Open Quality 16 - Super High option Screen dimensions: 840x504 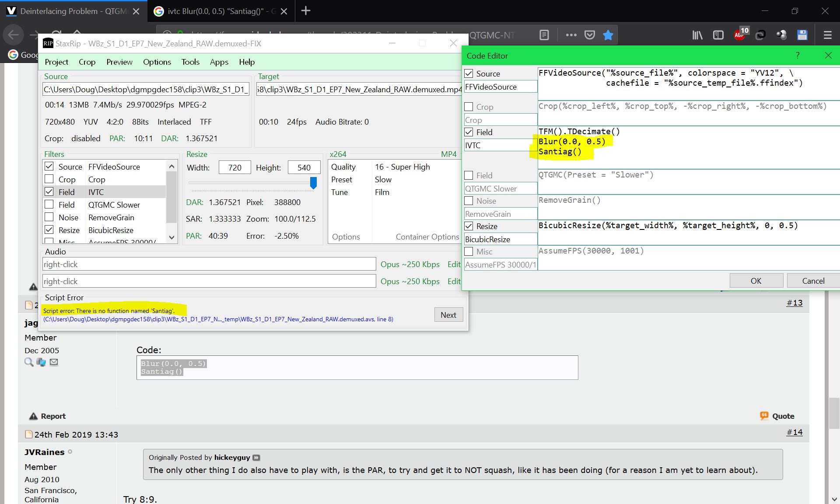[402, 167]
